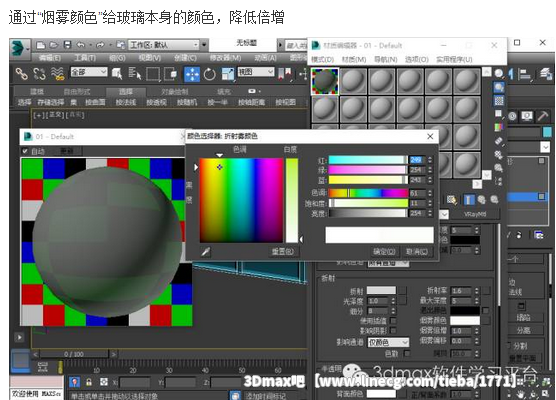556x400 pixels.
Task: Open the 修改器(M) menu
Action: [225, 58]
